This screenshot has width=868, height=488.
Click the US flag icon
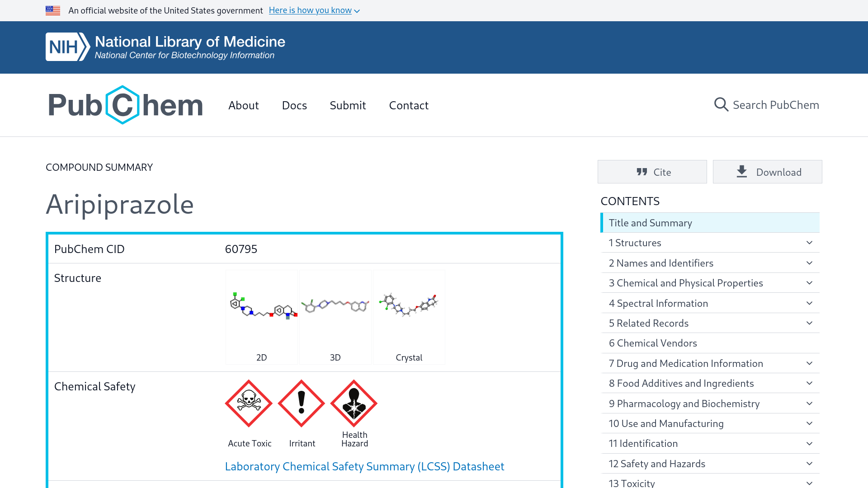[53, 10]
